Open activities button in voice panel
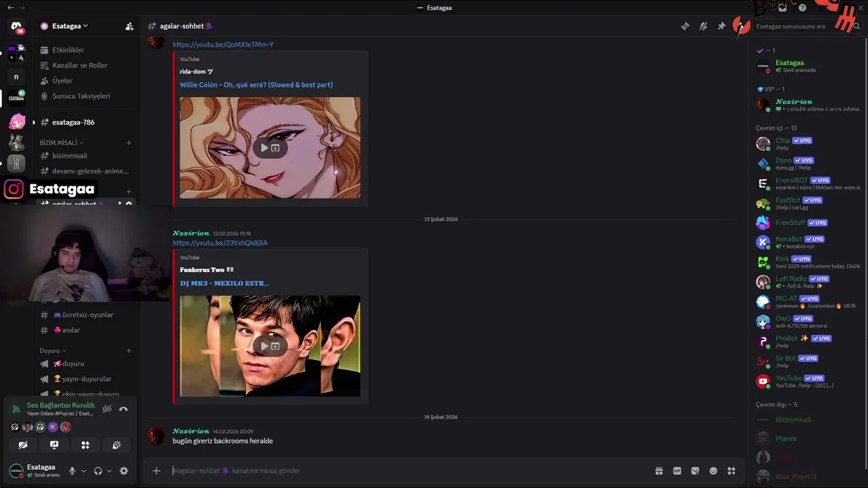The width and height of the screenshot is (868, 488). pyautogui.click(x=85, y=445)
